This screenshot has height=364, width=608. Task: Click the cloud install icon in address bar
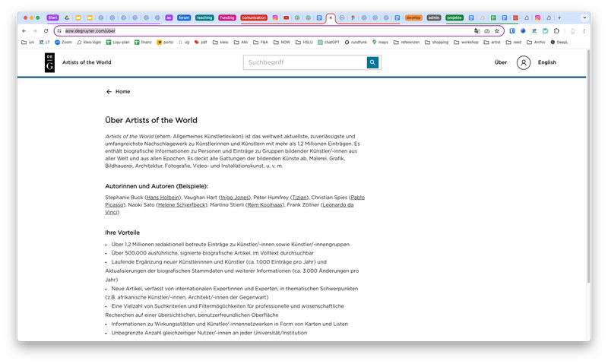coord(487,30)
